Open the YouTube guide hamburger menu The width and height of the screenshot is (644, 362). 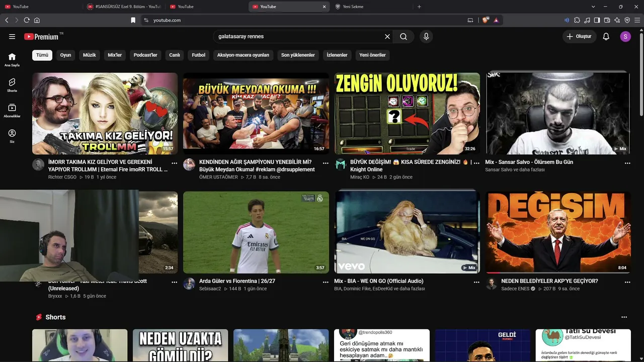tap(12, 37)
